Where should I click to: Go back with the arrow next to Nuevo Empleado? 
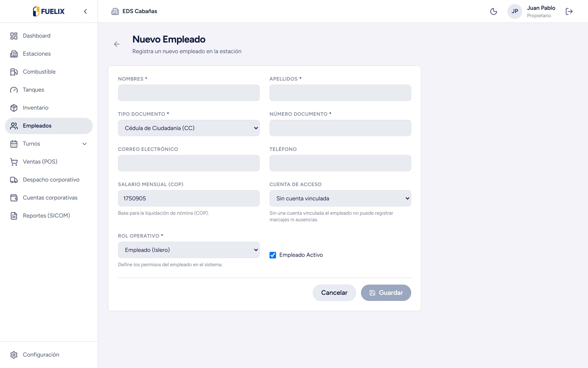point(117,44)
